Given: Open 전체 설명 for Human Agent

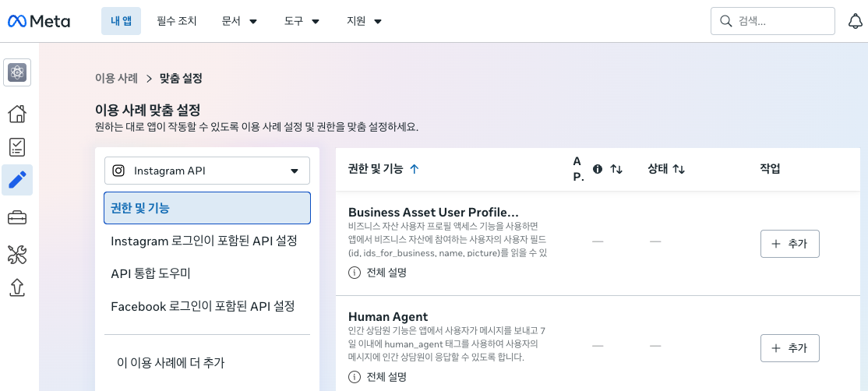Looking at the screenshot, I should pyautogui.click(x=386, y=377).
